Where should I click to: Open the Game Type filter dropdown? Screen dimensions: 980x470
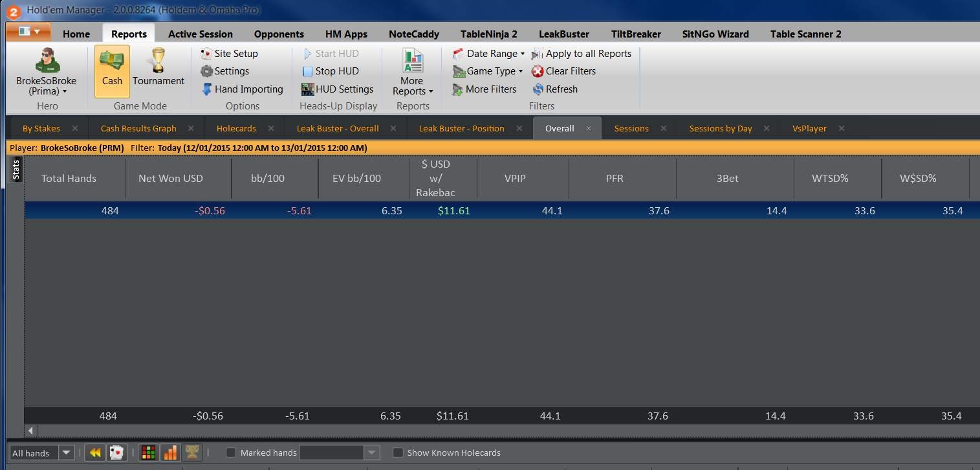[x=488, y=71]
